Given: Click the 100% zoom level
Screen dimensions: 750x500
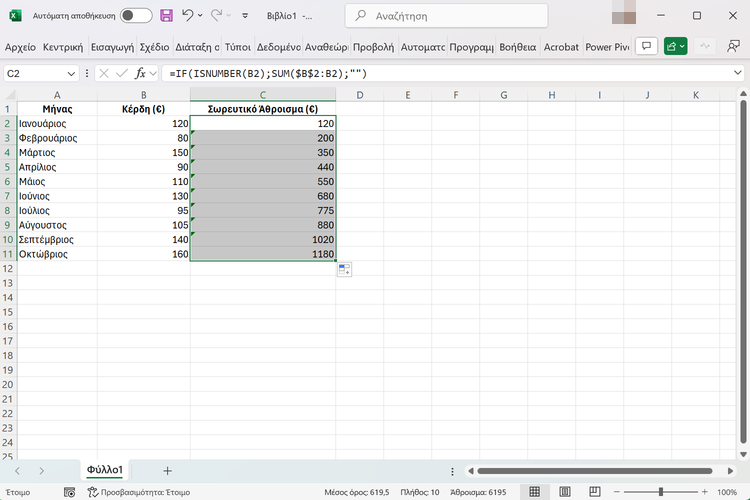Looking at the screenshot, I should [727, 492].
